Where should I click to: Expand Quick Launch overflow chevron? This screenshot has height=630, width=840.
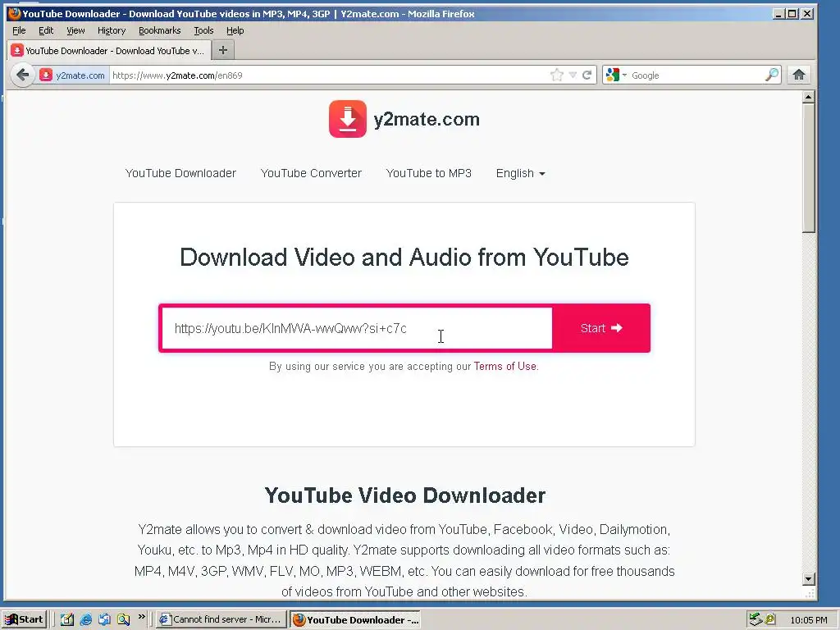141,617
